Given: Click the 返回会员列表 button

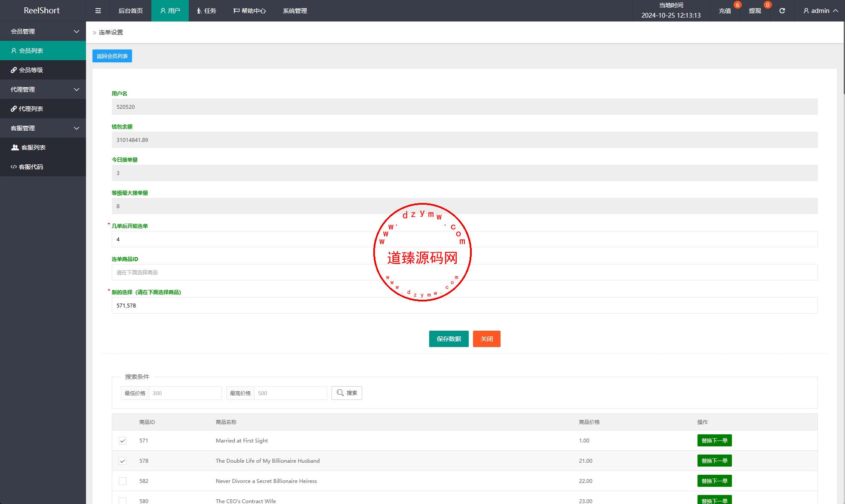Looking at the screenshot, I should pos(112,56).
